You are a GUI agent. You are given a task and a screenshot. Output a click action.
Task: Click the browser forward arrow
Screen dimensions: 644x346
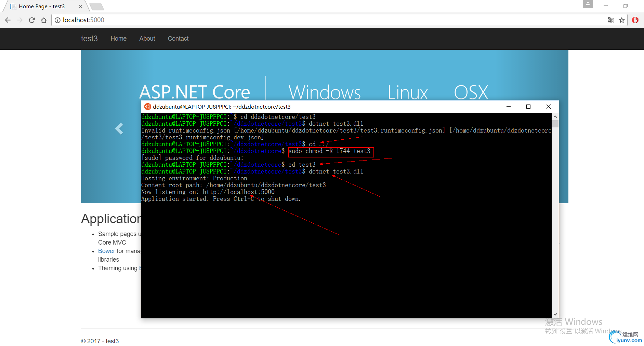(20, 20)
